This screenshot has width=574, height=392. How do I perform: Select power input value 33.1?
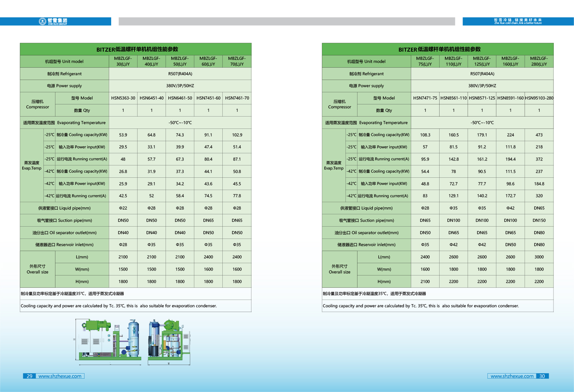[152, 147]
